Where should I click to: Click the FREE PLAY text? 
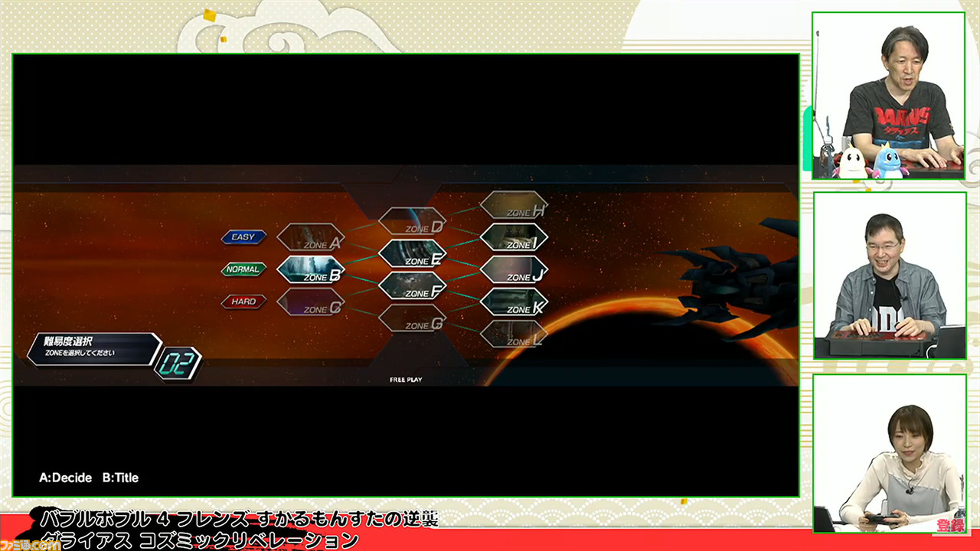pyautogui.click(x=406, y=380)
